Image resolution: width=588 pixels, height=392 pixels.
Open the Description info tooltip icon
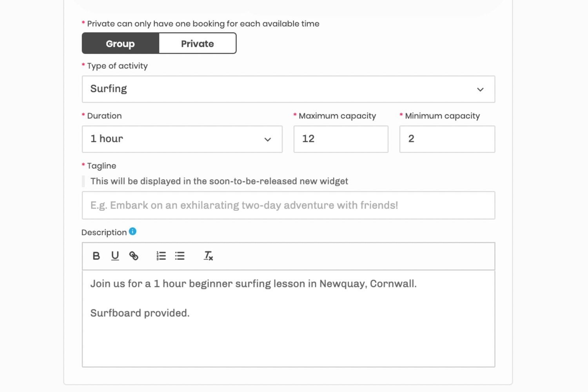(x=132, y=231)
